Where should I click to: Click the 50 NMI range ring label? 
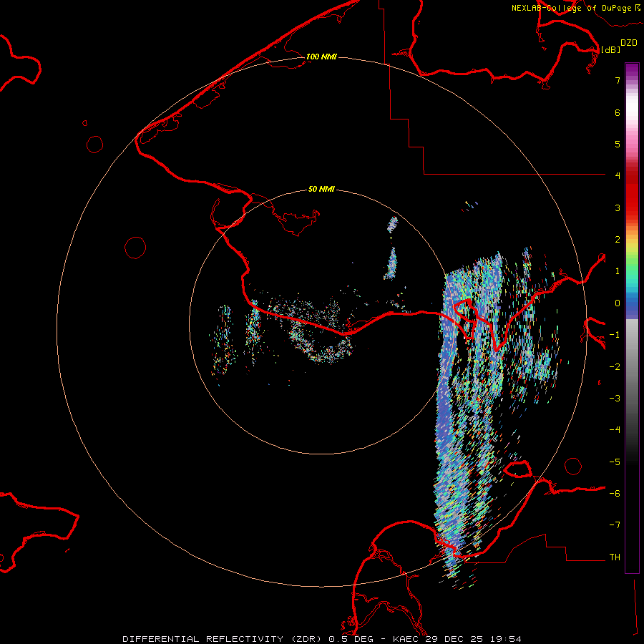321,189
